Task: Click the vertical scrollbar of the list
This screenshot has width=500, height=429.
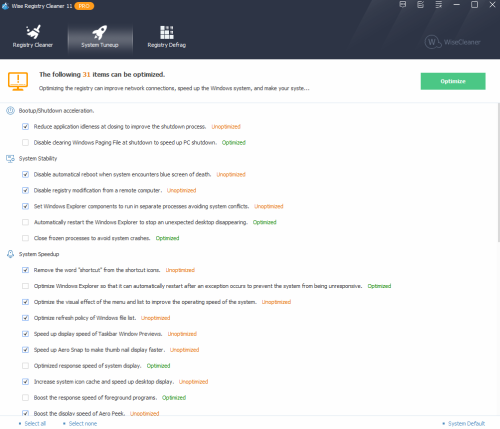Action: point(499,173)
